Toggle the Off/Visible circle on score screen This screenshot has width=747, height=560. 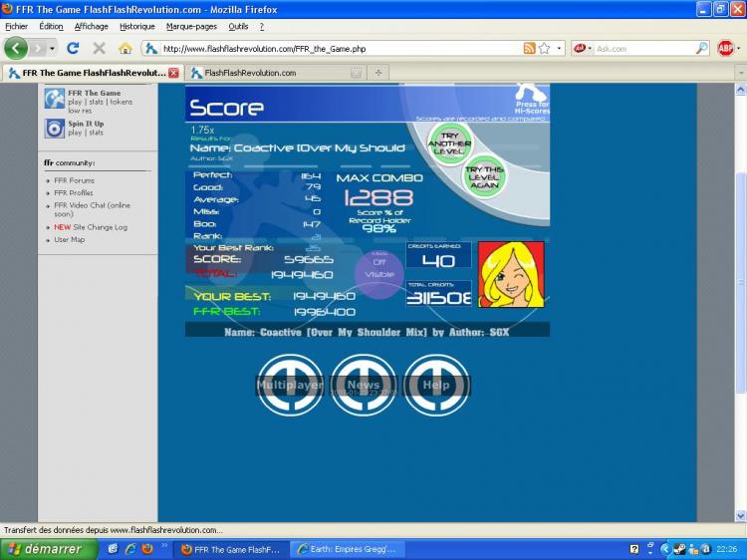[x=379, y=269]
